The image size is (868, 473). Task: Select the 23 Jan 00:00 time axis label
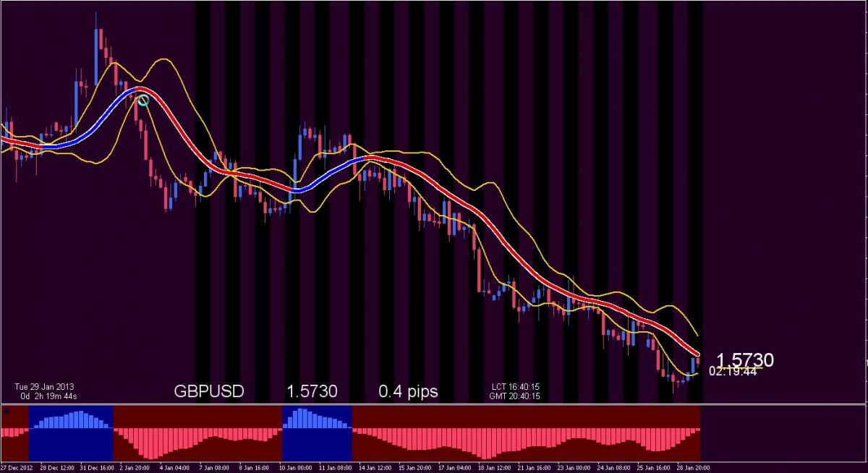click(x=574, y=468)
